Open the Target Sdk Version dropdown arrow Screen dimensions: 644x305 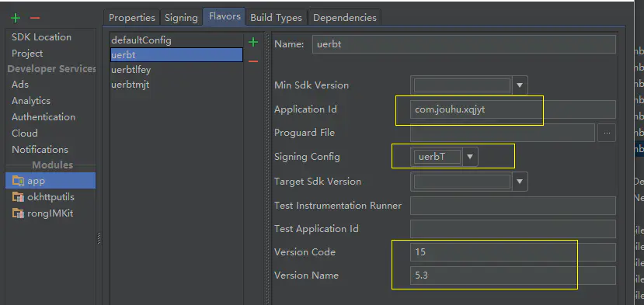[520, 182]
